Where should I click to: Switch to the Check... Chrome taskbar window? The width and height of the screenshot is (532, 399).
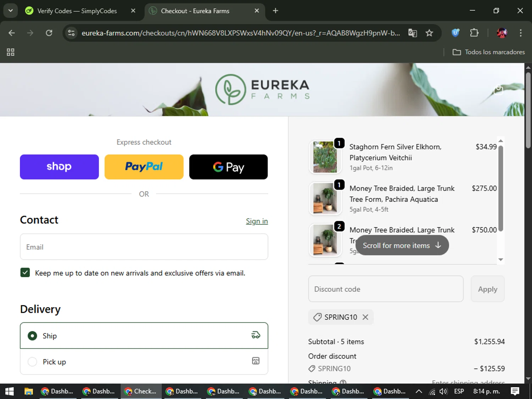141,391
